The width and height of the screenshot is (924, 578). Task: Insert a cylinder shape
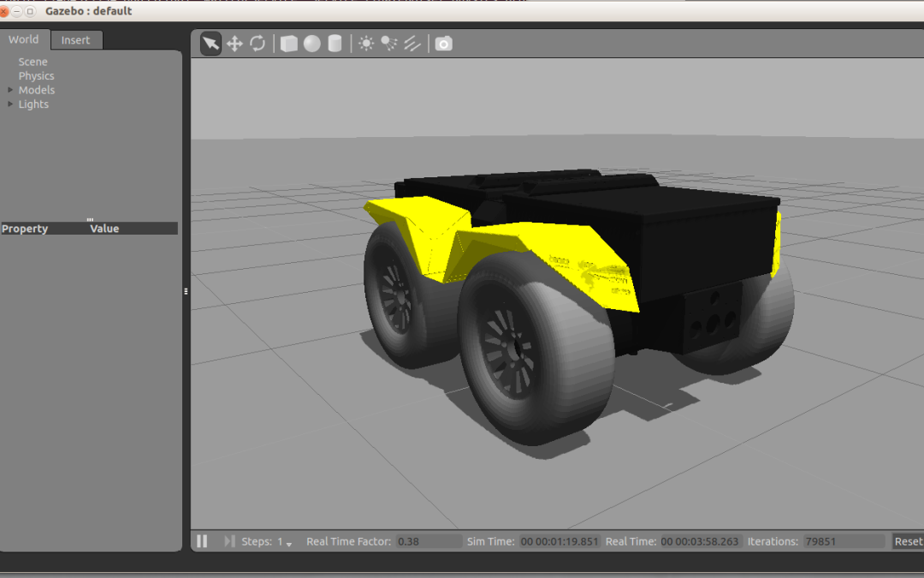click(335, 44)
